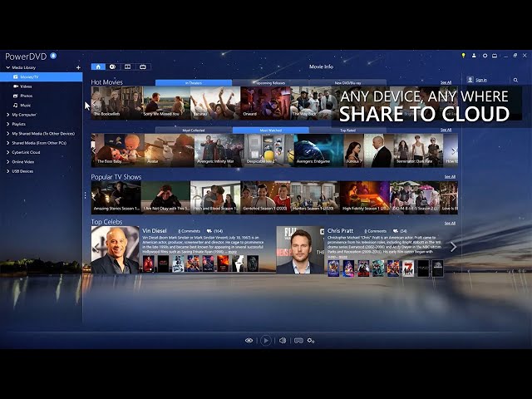Select Videos in Media Library

tap(41, 86)
